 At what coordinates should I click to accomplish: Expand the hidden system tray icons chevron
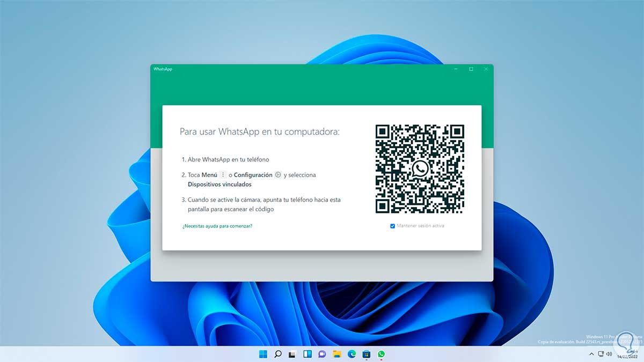(x=592, y=354)
